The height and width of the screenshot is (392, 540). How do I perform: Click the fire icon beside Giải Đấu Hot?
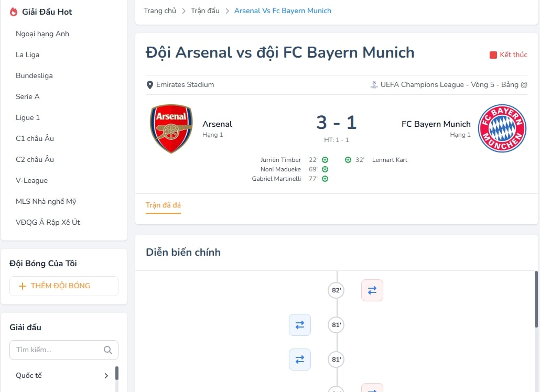pyautogui.click(x=14, y=12)
